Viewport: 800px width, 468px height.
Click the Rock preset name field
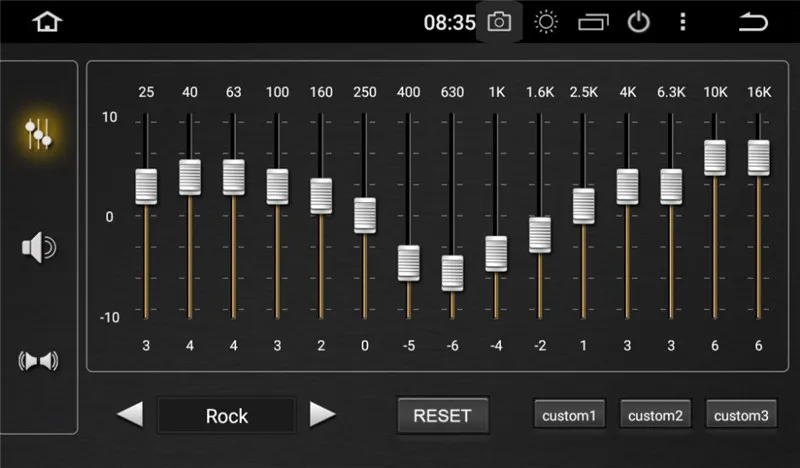(227, 415)
